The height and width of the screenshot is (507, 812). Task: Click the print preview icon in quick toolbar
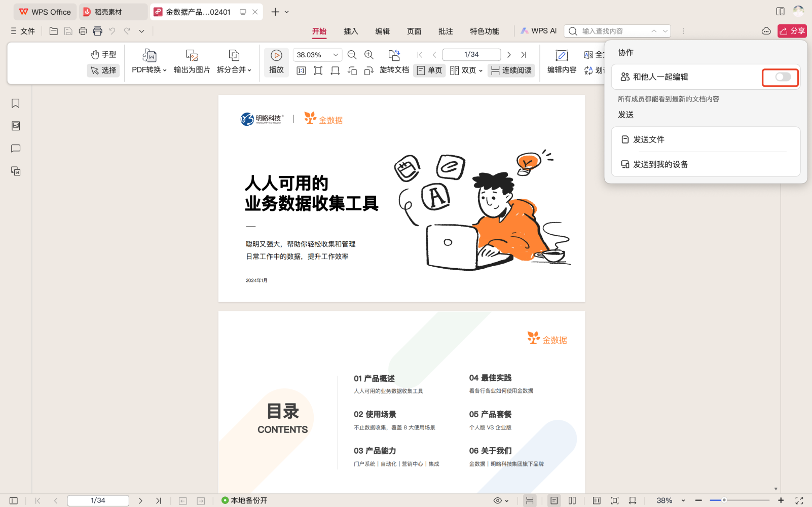pyautogui.click(x=97, y=31)
